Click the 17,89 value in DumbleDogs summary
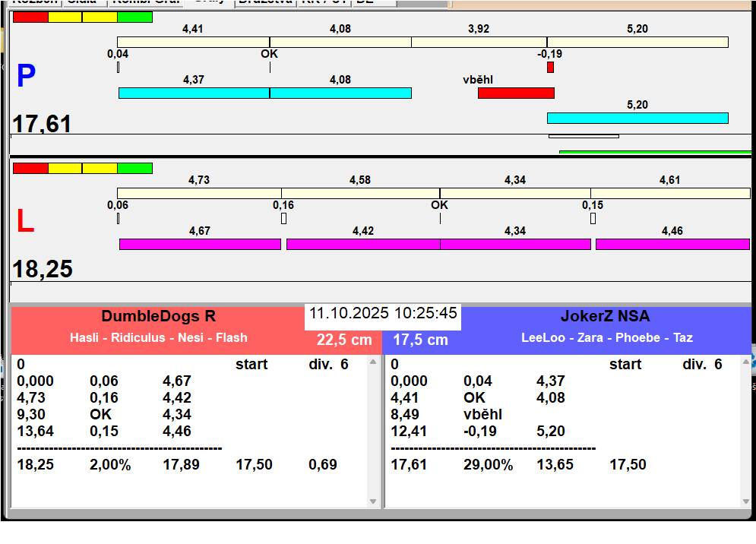Image resolution: width=756 pixels, height=544 pixels. [181, 465]
